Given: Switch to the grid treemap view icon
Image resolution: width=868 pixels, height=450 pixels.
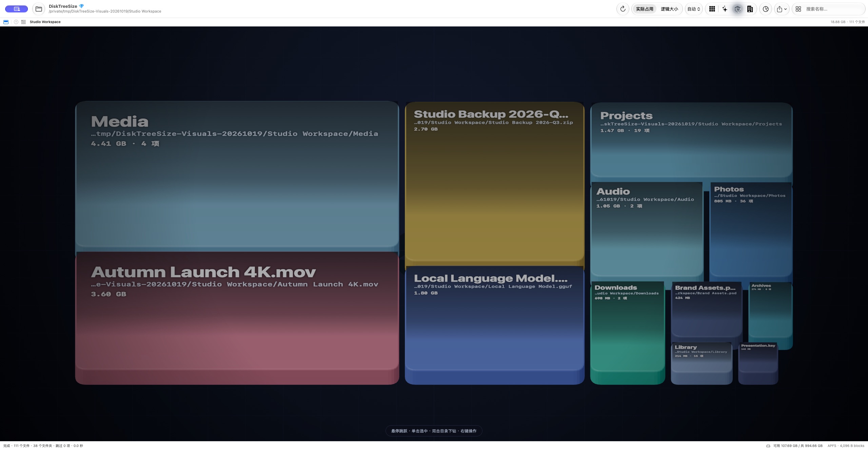Looking at the screenshot, I should 712,9.
